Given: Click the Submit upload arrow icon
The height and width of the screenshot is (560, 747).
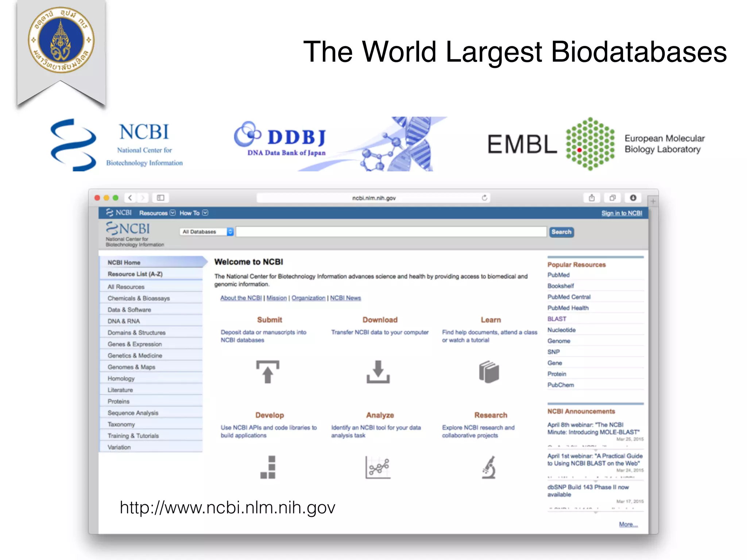Looking at the screenshot, I should click(x=268, y=372).
